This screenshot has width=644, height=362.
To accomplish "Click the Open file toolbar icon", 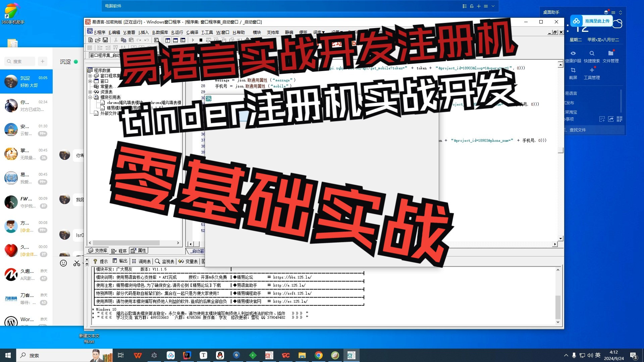I will coord(98,40).
